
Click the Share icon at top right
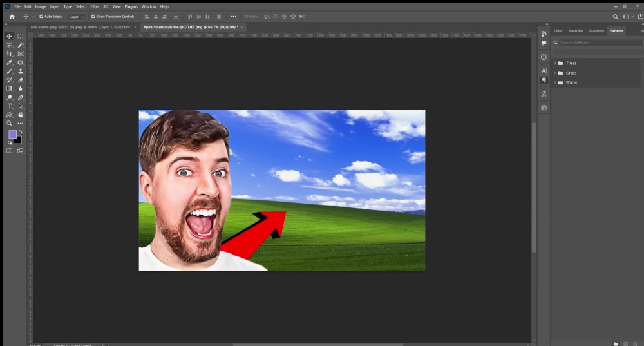[x=640, y=17]
